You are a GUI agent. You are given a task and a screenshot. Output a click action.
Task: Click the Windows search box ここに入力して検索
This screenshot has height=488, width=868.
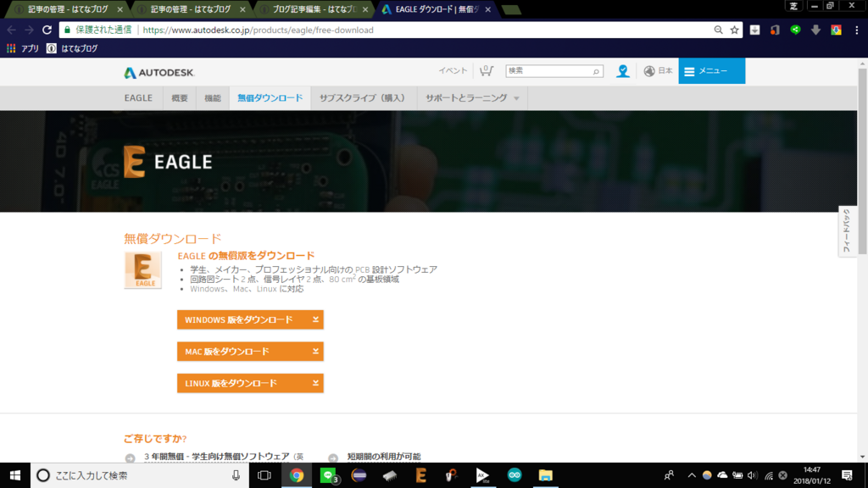click(140, 475)
